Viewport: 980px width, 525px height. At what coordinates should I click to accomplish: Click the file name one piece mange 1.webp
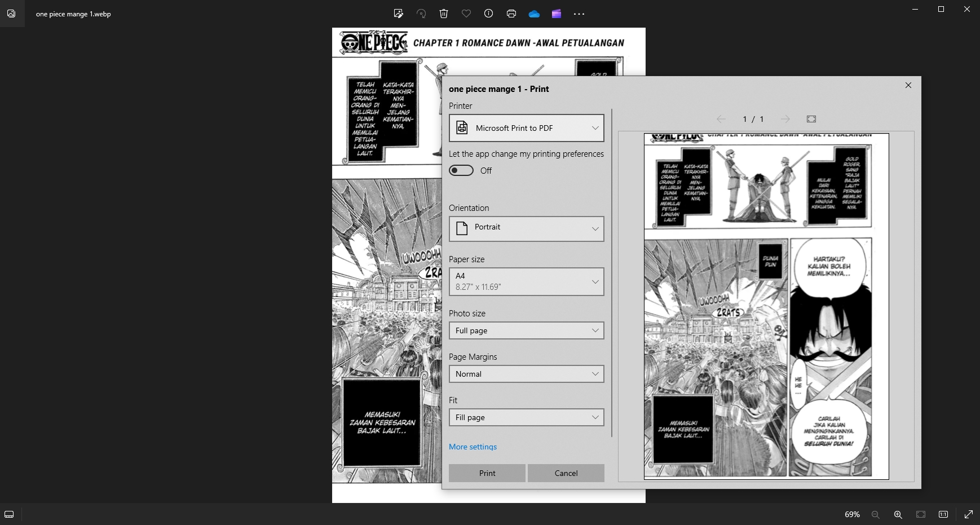coord(73,14)
